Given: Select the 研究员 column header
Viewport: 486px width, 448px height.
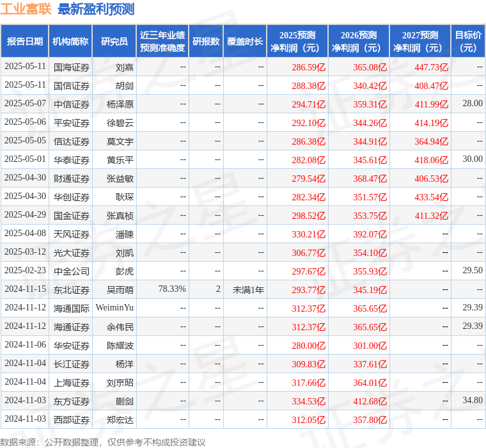Looking at the screenshot, I should click(114, 42).
